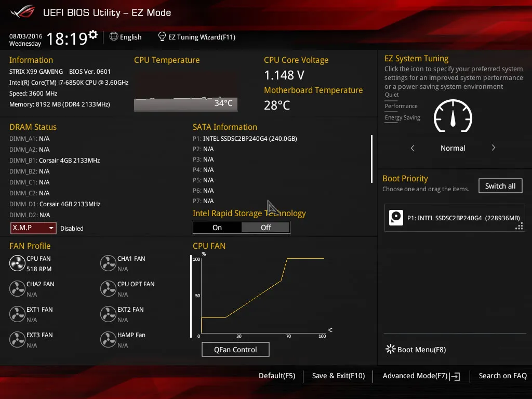The image size is (532, 399).
Task: Click the ROG logo icon
Action: [23, 12]
